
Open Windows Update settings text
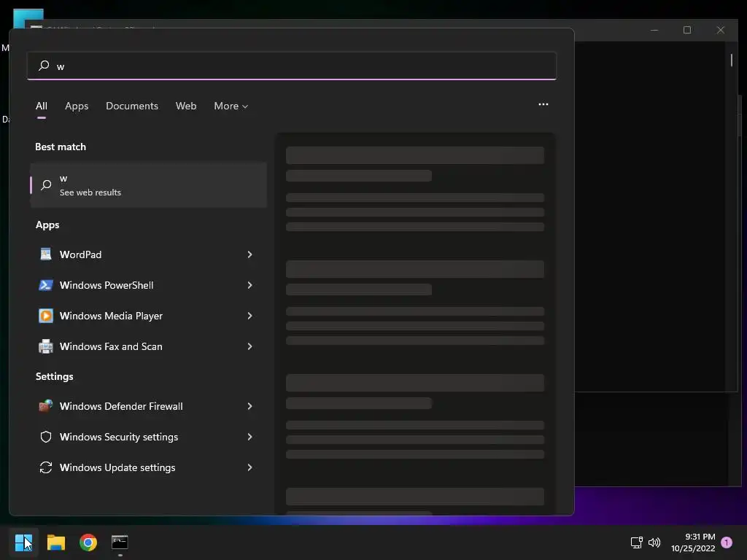pos(117,467)
